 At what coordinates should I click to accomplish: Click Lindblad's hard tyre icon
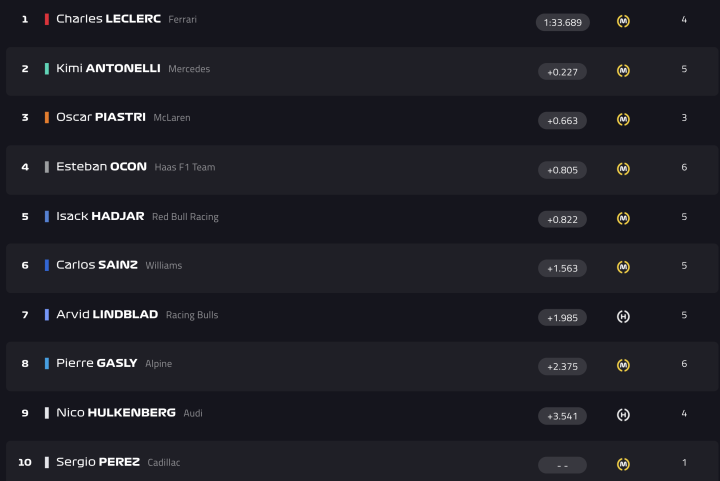tap(623, 317)
